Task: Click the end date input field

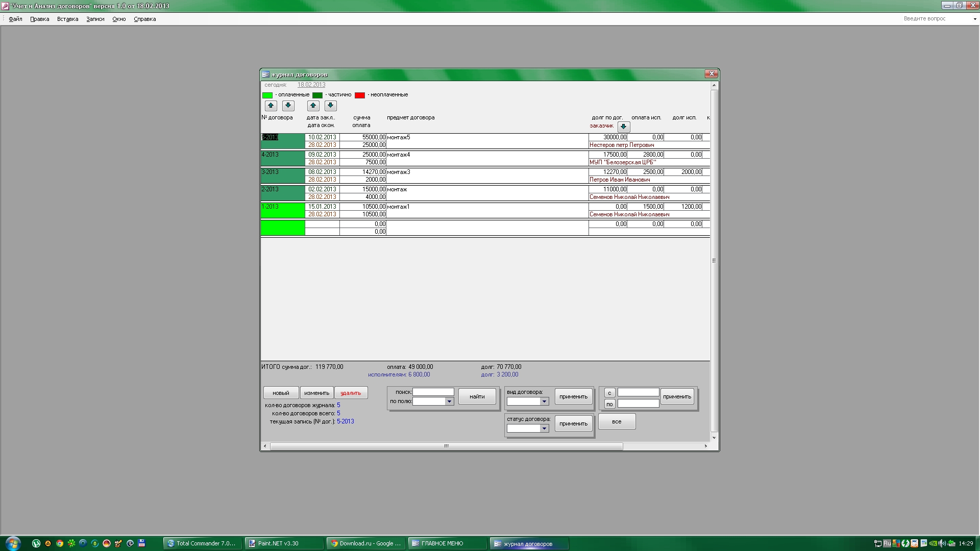Action: [638, 404]
